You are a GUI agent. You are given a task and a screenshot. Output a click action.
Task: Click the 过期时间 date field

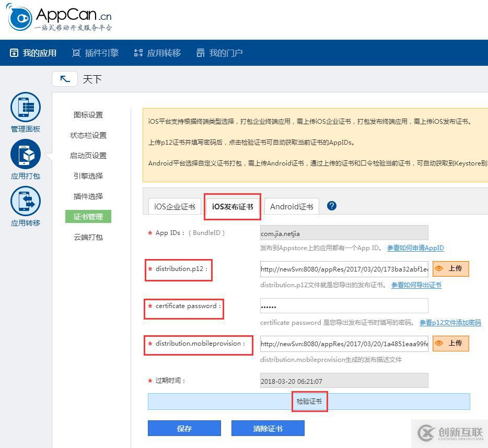tap(344, 381)
